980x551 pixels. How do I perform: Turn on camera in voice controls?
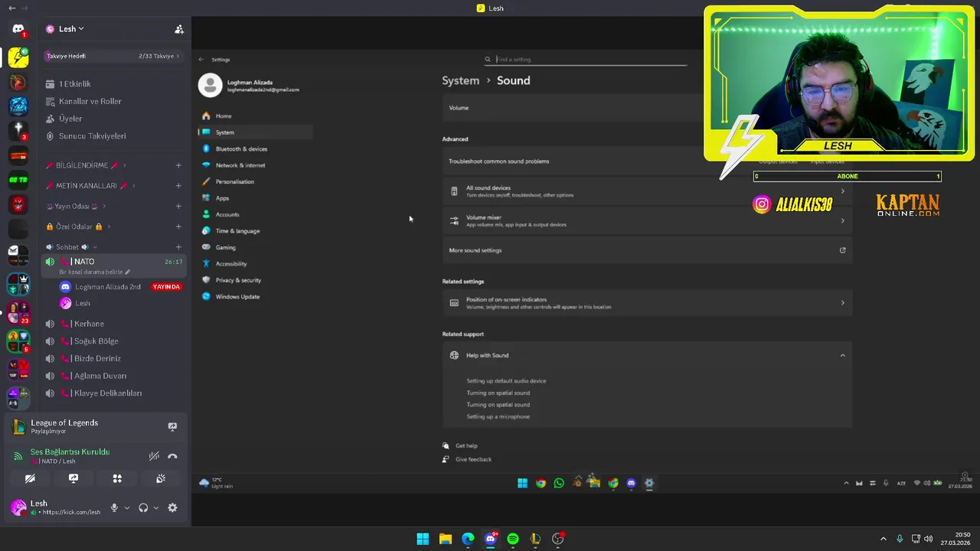(x=30, y=478)
